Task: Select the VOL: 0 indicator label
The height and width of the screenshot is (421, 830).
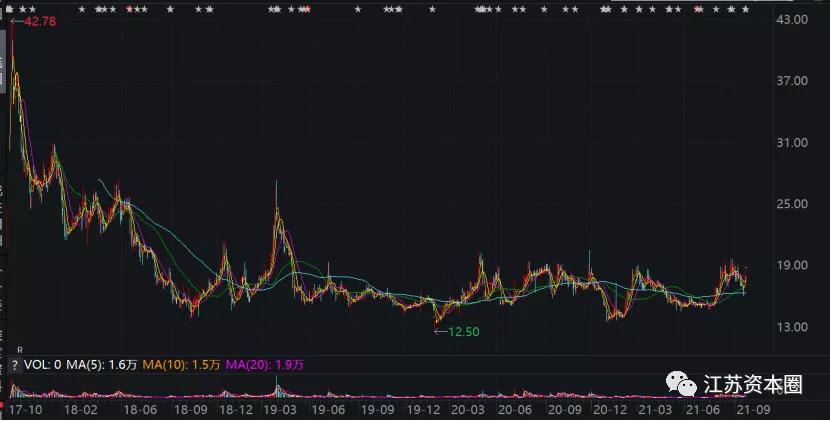Action: tap(42, 365)
